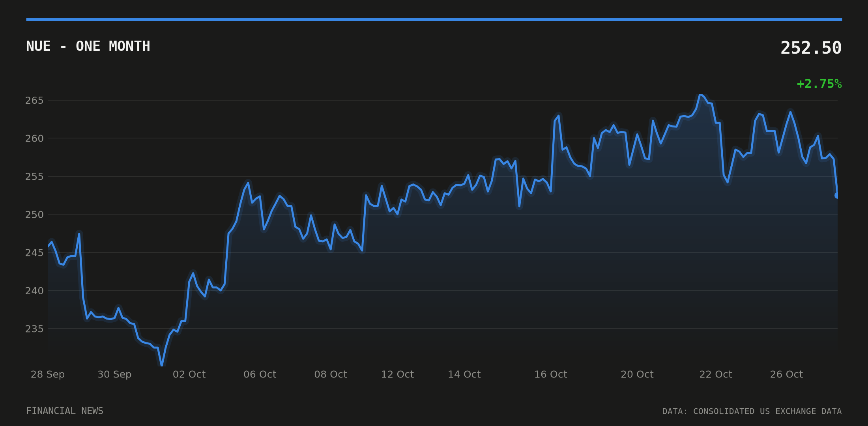
Task: Click the 20 Oct date label
Action: [x=637, y=374]
